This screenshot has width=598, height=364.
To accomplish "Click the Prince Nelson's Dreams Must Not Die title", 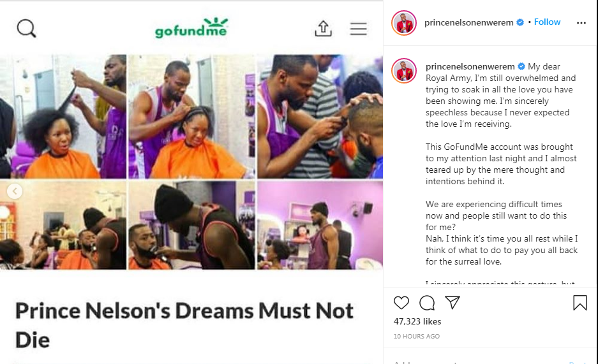I will pos(184,325).
